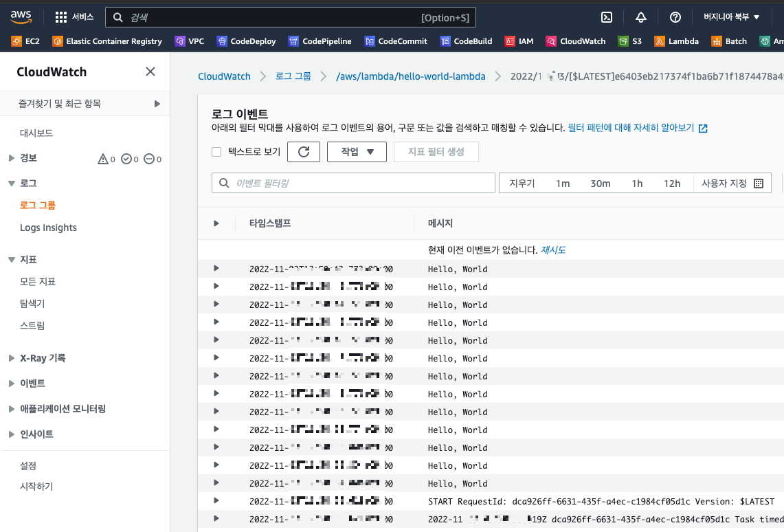Sort by the 타임스탬프 column header
784x532 pixels.
point(270,223)
